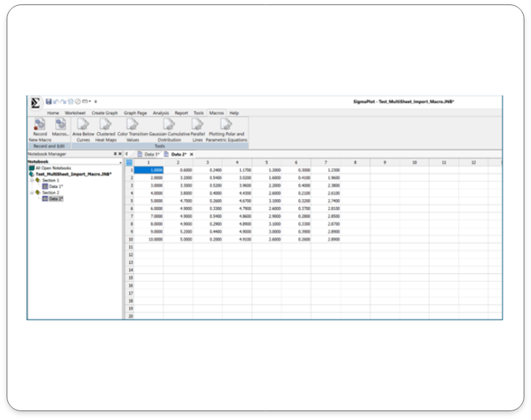The image size is (531, 420).
Task: Start the Parallel Lines macro
Action: click(198, 126)
